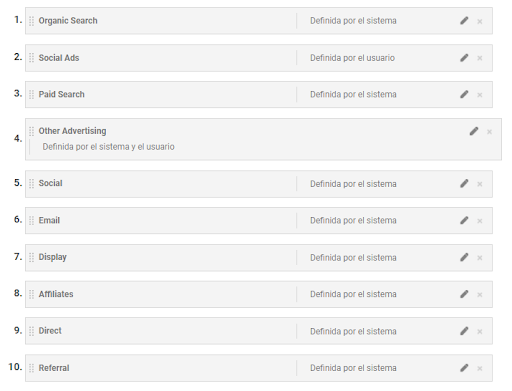Click the Display channel label
Image resolution: width=512 pixels, height=391 pixels.
point(53,257)
